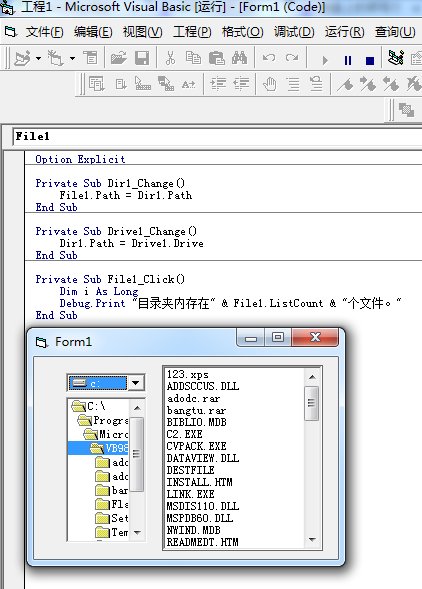Screen dimensions: 422x589
Task: Click the Save Project floppy icon
Action: coord(142,59)
